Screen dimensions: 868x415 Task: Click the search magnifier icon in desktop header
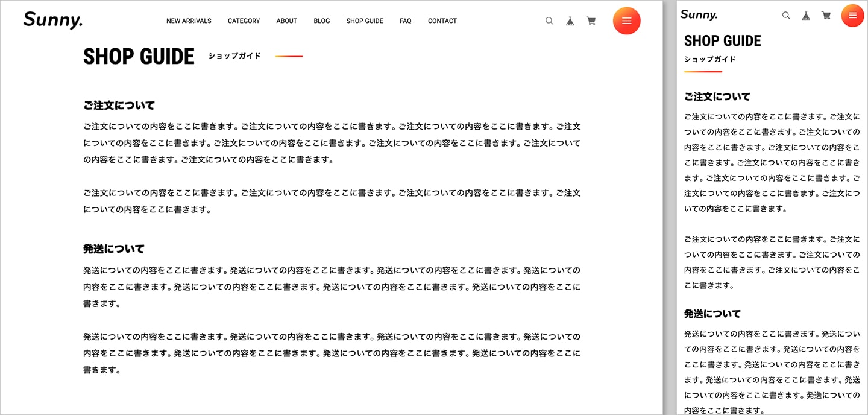[x=549, y=21]
